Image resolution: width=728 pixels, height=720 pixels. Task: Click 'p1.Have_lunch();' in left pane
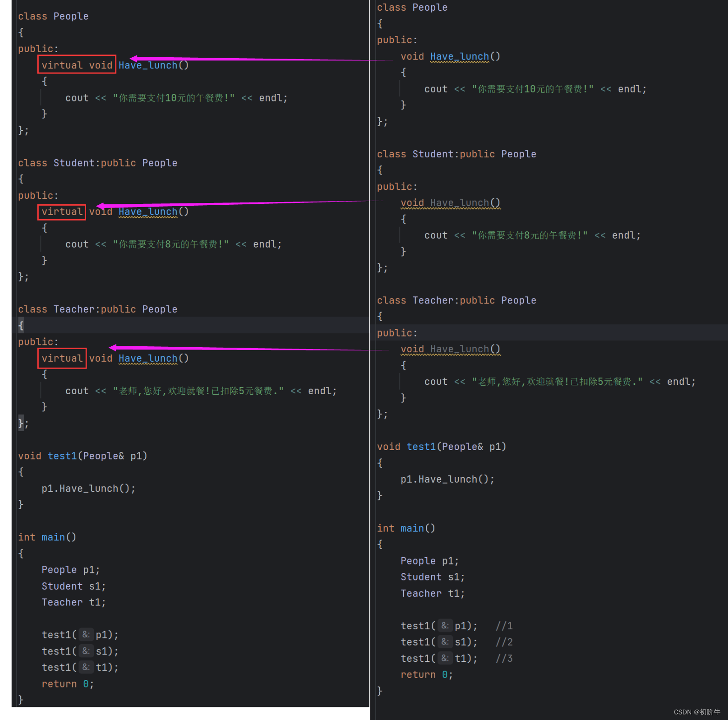[x=88, y=489]
